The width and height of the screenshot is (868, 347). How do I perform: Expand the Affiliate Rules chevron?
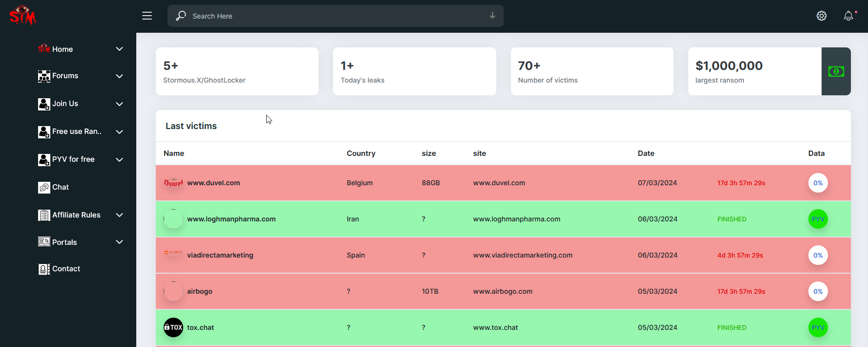tap(119, 215)
